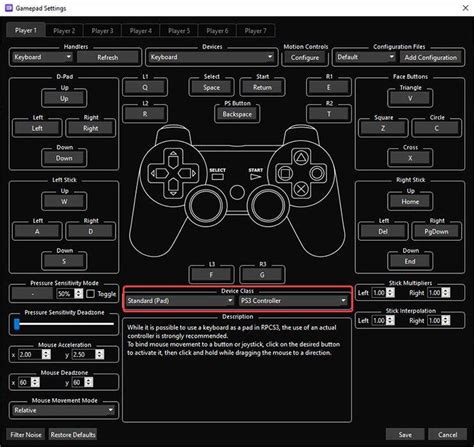Change the R3 binding G
474x447 pixels.
pyautogui.click(x=262, y=275)
